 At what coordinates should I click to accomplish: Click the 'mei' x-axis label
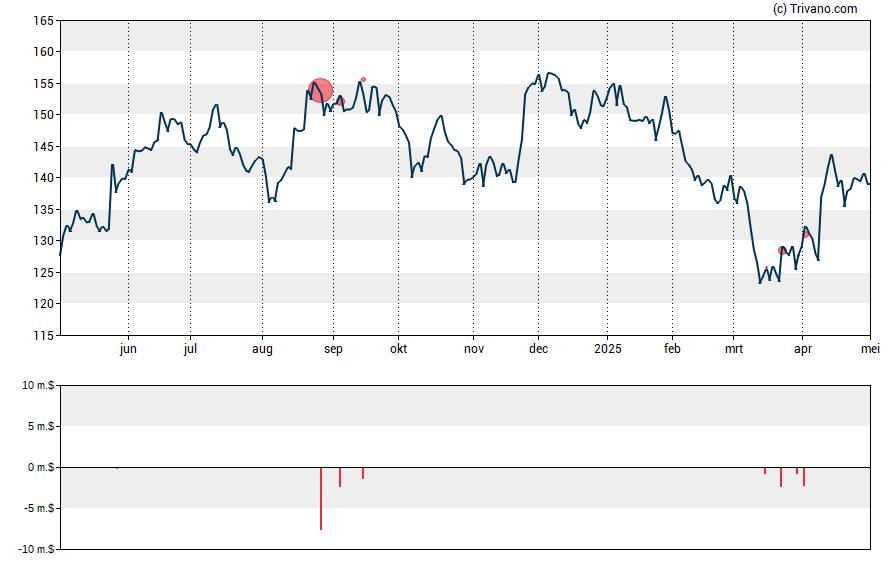pos(870,349)
